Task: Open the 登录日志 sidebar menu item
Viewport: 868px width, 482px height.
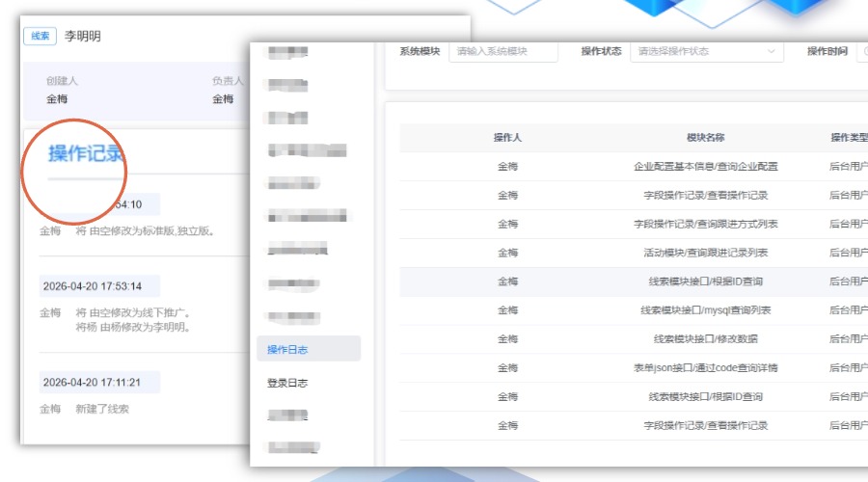Action: click(287, 383)
